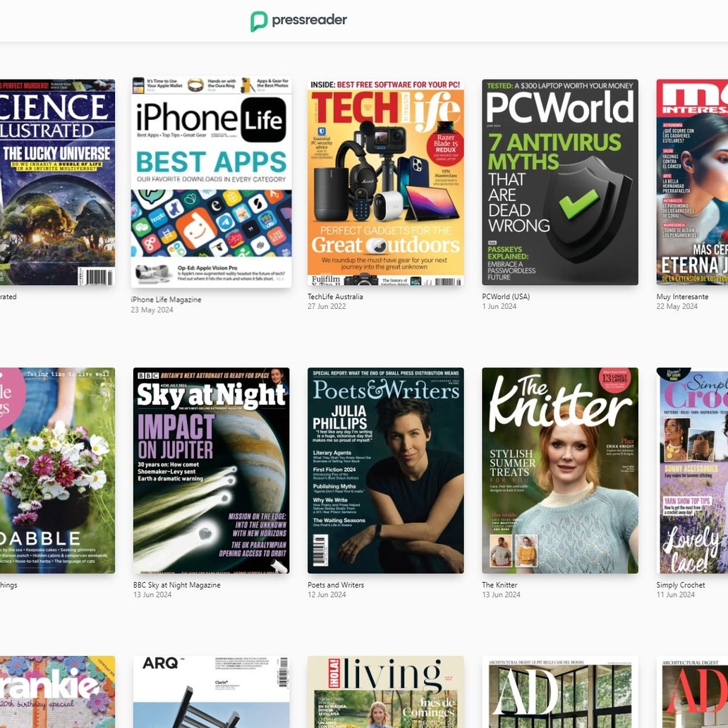Open the Science Illustrated cover
The width and height of the screenshot is (728, 728).
[x=58, y=182]
